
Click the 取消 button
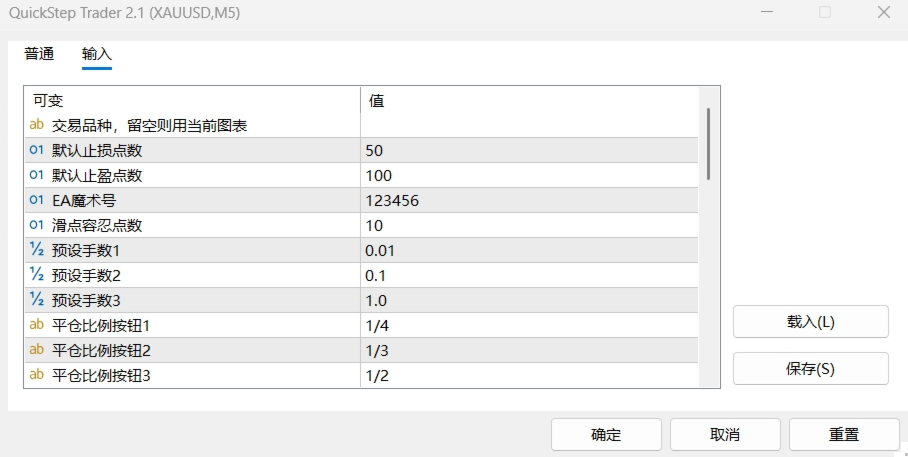[725, 435]
